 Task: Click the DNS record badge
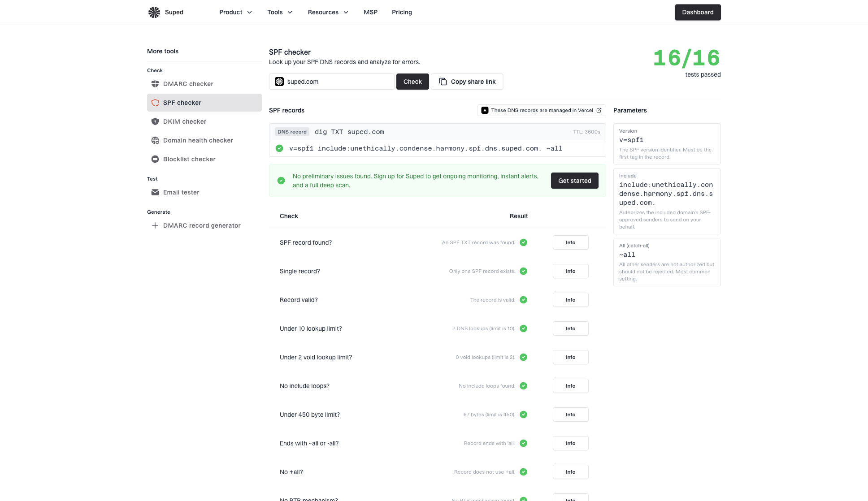(x=292, y=132)
